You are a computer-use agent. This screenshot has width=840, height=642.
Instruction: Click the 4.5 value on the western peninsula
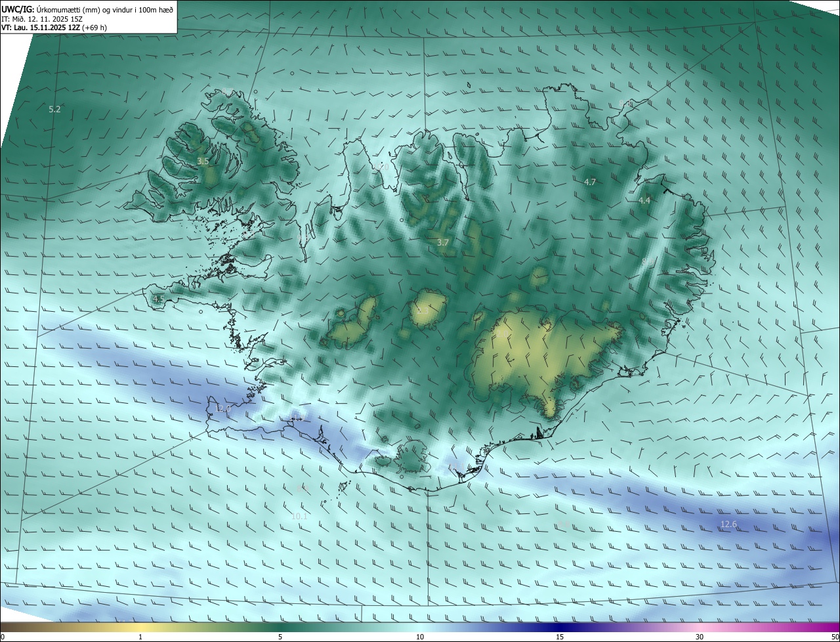pos(158,299)
